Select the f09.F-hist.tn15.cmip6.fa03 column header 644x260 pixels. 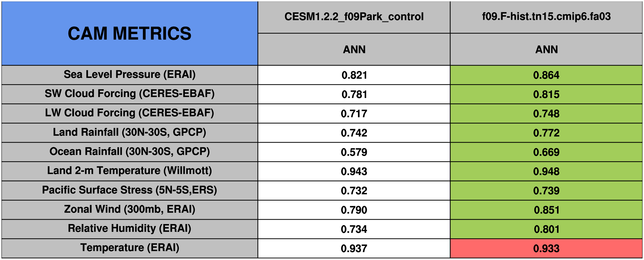point(546,17)
